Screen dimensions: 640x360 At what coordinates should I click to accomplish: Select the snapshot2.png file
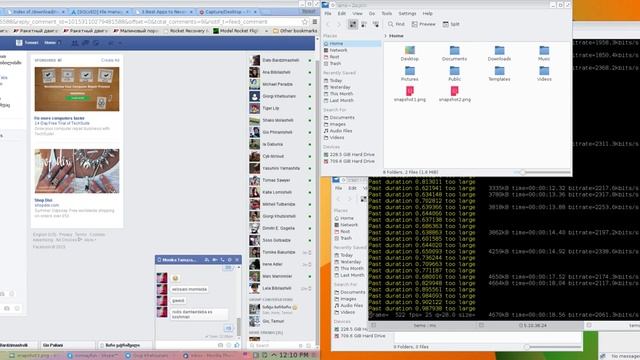[455, 94]
